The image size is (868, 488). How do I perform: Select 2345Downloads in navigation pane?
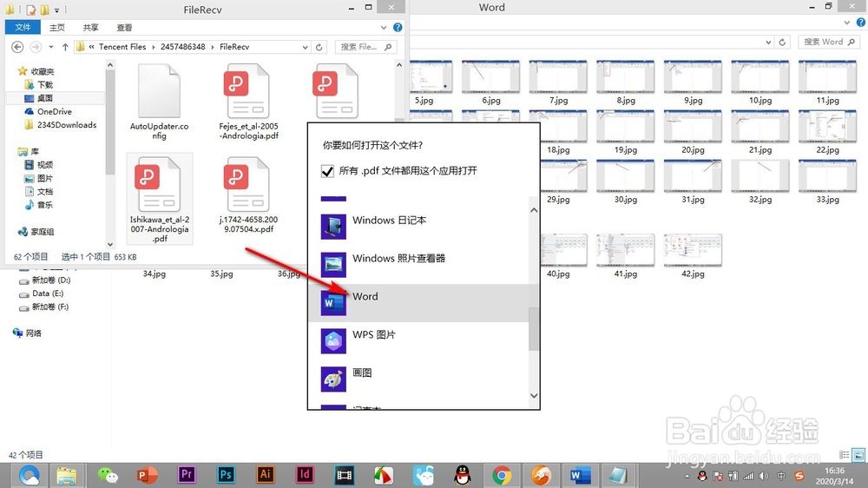tap(61, 125)
